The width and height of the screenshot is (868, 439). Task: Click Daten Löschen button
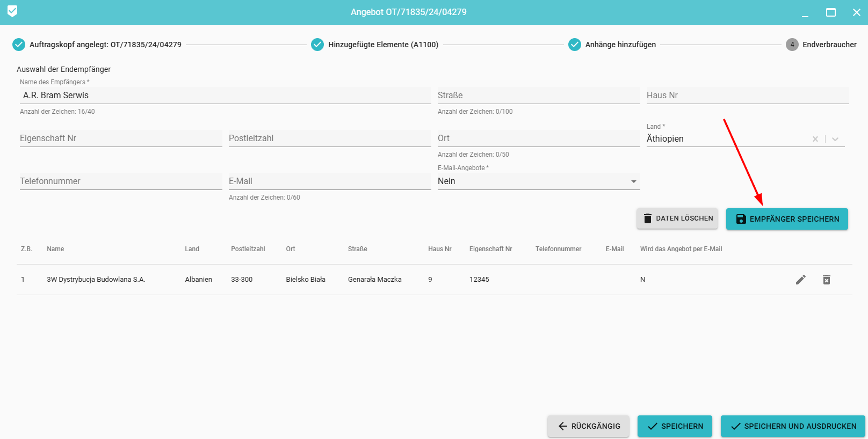[x=677, y=218]
